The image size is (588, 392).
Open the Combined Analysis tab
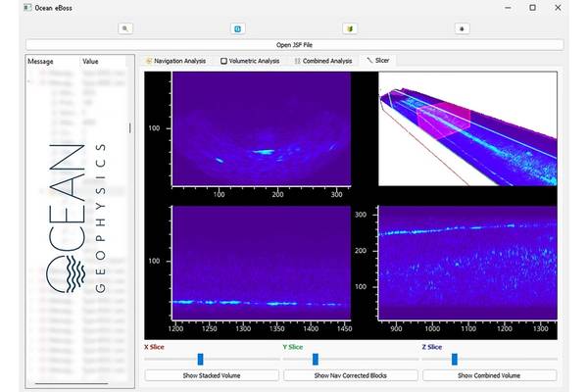coord(323,61)
